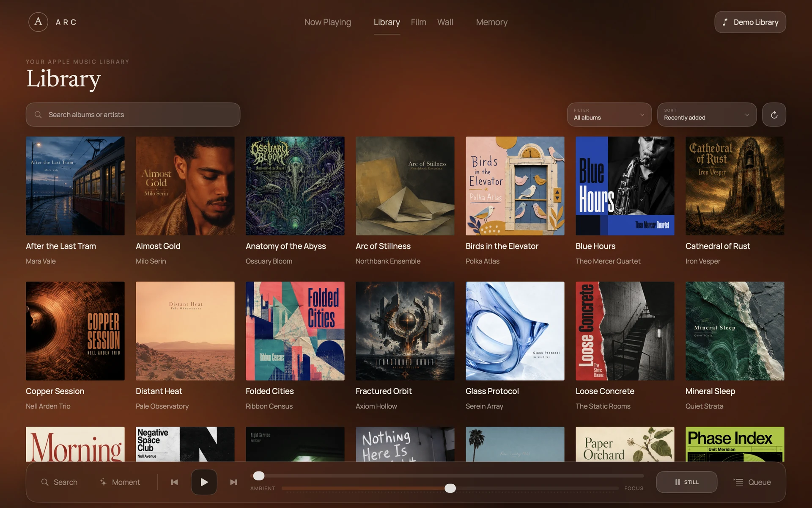Screen dimensions: 812x508
Task: Open the Memory tab
Action: pyautogui.click(x=491, y=22)
